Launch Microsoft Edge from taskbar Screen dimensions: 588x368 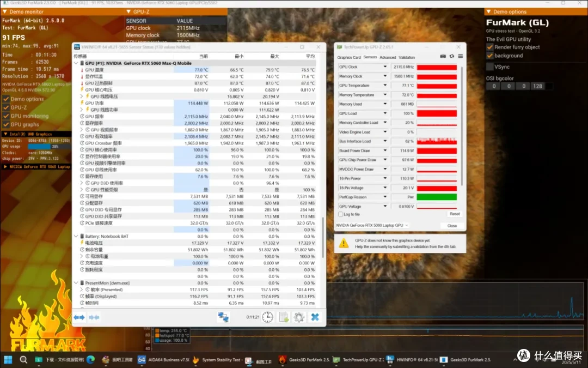coord(91,360)
